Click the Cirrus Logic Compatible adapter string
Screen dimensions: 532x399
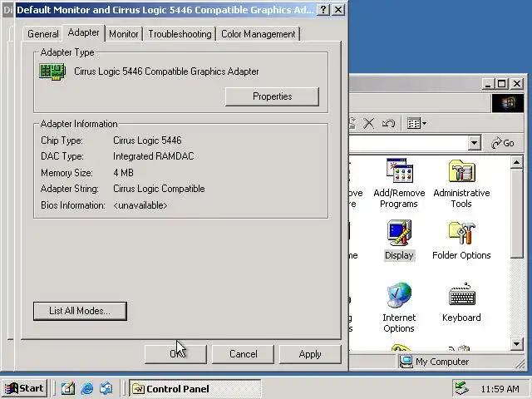click(x=159, y=189)
